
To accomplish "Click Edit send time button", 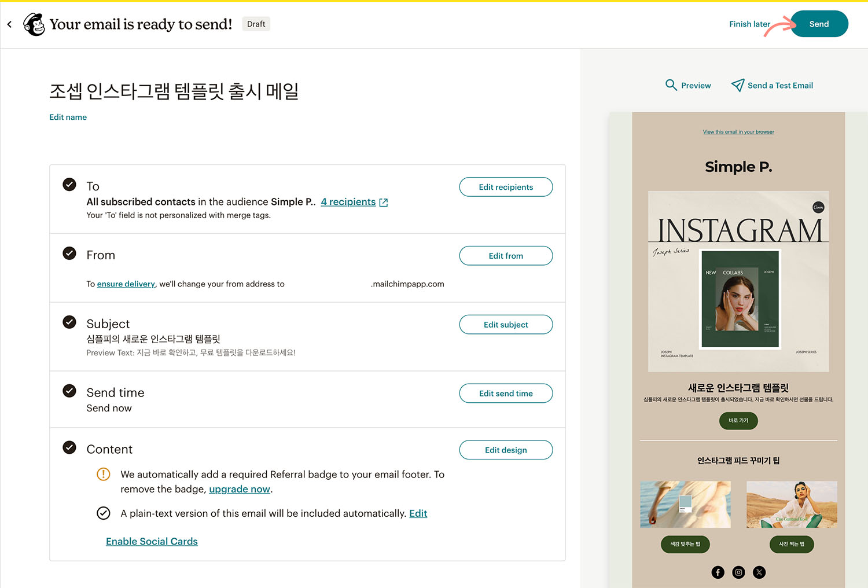I will (x=506, y=394).
